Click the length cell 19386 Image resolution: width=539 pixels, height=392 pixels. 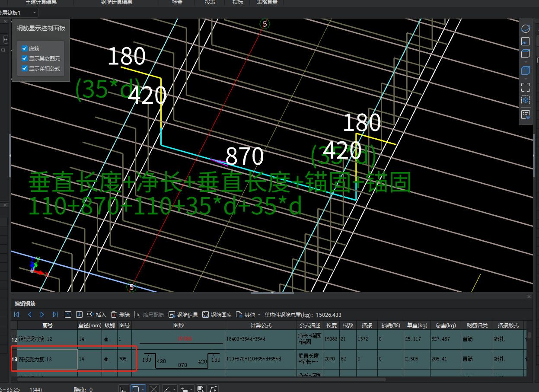[332, 339]
